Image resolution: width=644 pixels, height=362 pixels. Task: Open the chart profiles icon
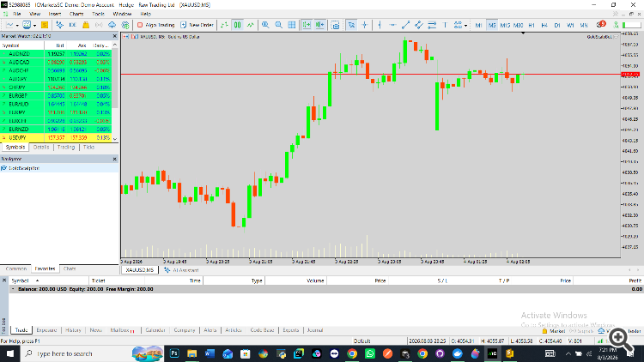pyautogui.click(x=27, y=25)
